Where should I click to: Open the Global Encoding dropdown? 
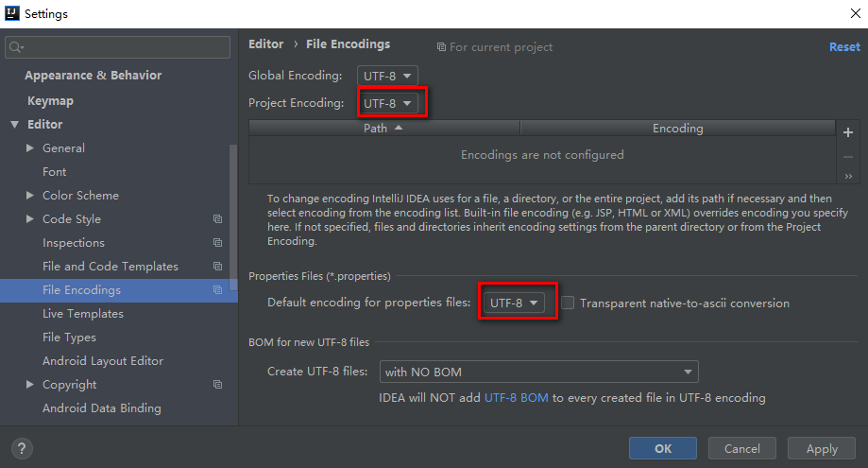click(x=387, y=76)
